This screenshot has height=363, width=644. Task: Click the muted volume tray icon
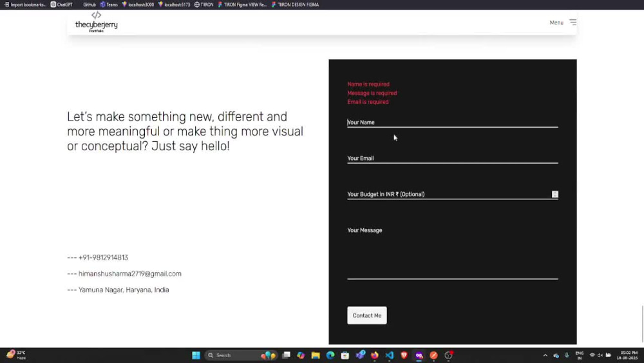600,355
